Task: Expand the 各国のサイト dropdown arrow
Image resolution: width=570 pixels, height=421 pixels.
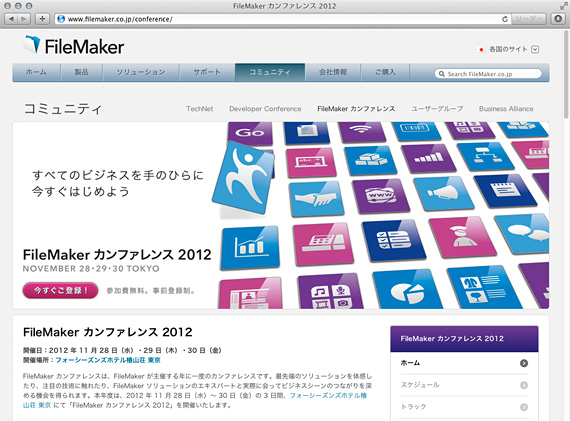Action: tap(535, 49)
